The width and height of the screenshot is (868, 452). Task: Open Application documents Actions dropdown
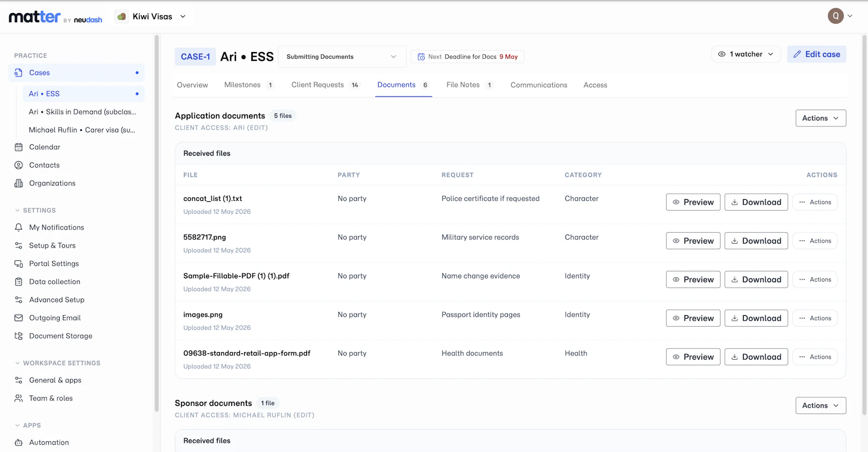[x=820, y=118]
